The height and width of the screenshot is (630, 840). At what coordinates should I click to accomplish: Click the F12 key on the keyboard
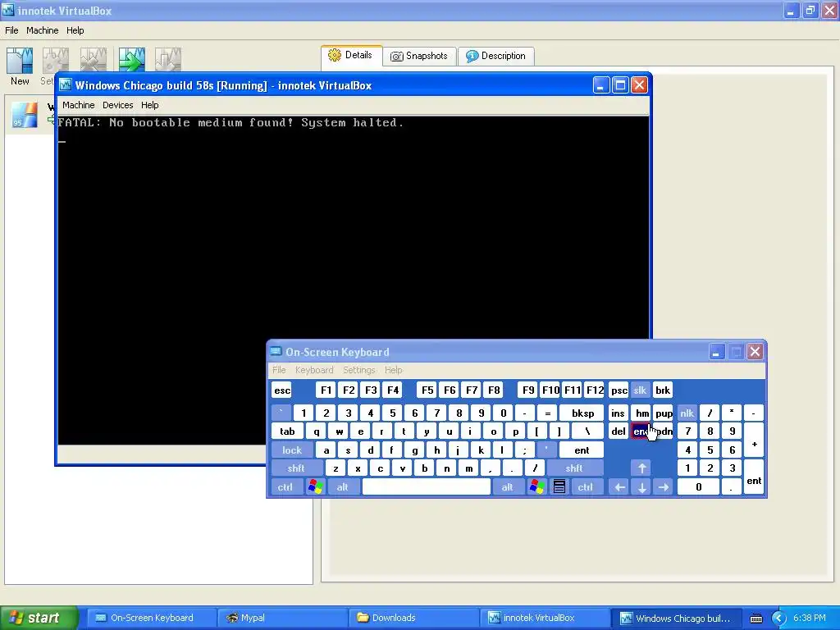click(596, 390)
